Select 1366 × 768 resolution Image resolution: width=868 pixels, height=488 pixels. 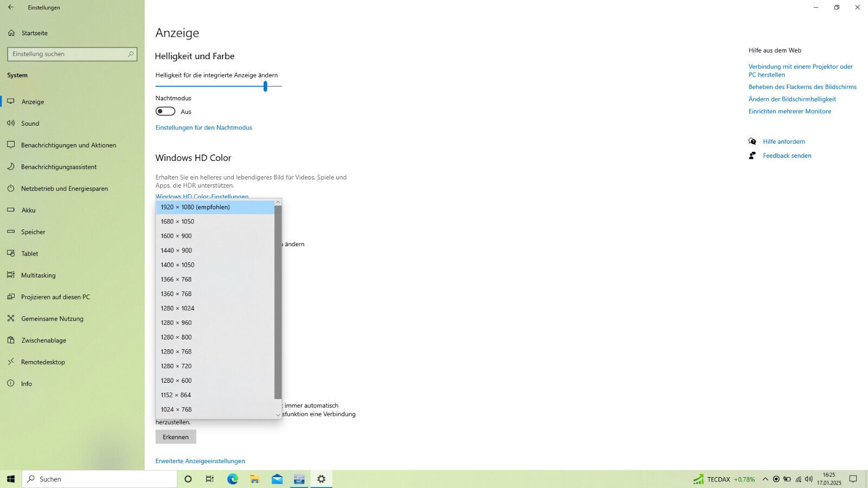pos(215,279)
